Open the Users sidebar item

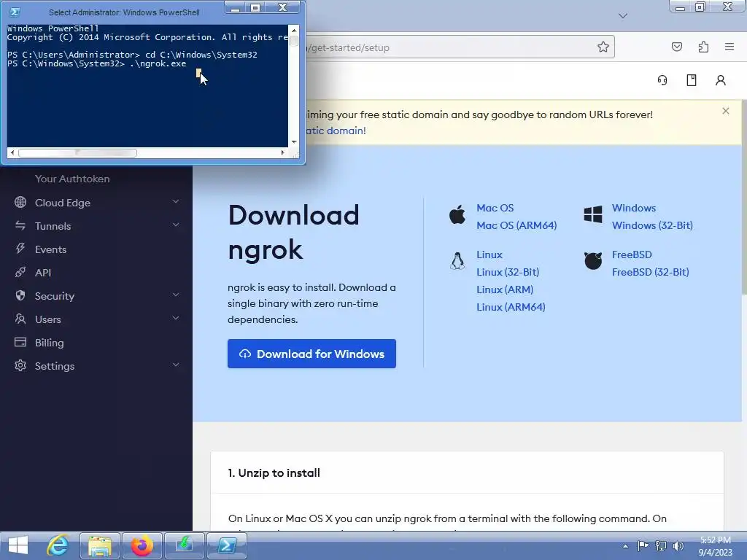[x=47, y=319]
